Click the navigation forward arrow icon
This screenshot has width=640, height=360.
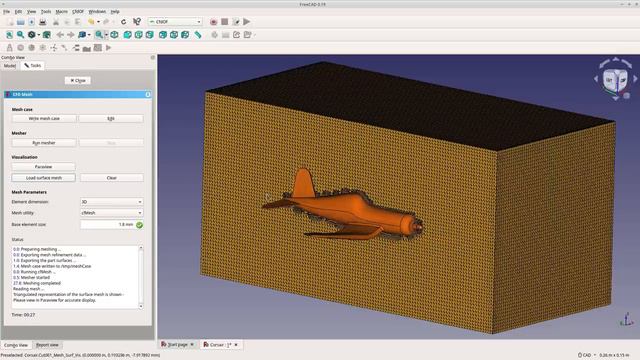coord(71,35)
